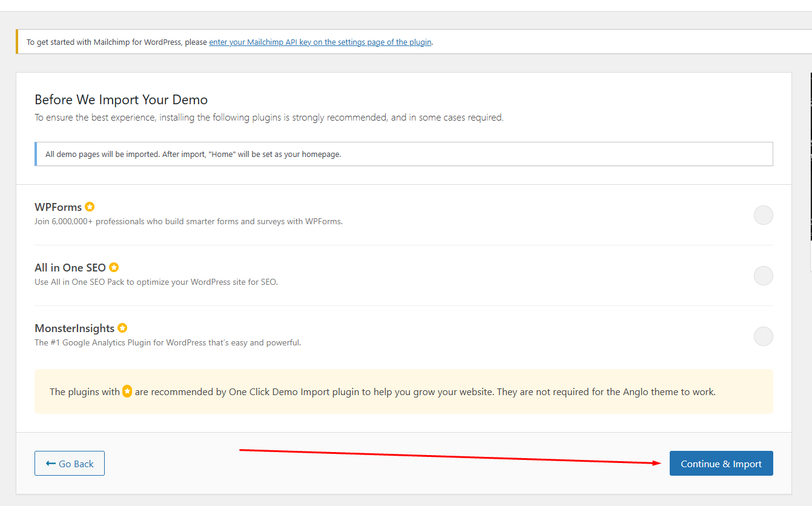Click the "Before We Import Your Demo" heading
This screenshot has height=506, width=812.
click(x=121, y=100)
